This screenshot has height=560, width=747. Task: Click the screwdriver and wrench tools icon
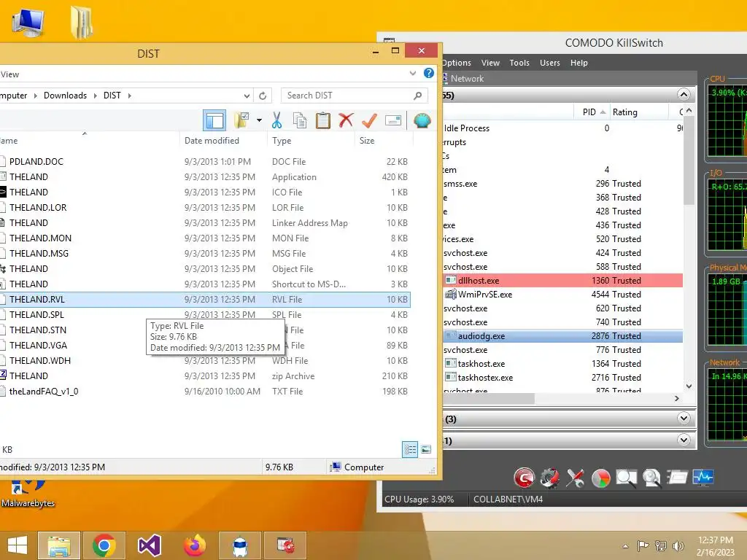(575, 478)
